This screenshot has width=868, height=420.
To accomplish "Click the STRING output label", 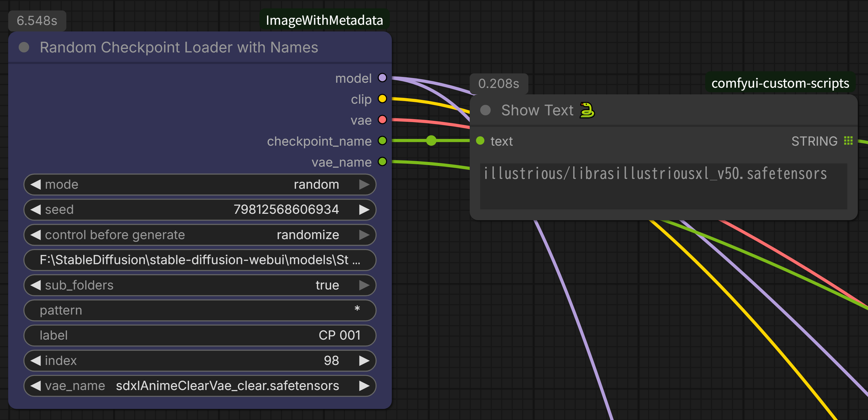I will click(814, 141).
